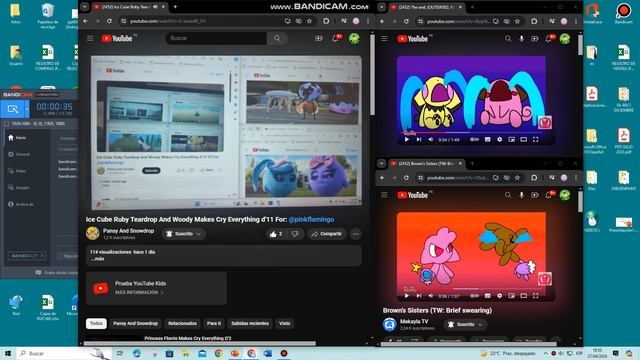Open YouTube guide menu in Brown's Sisters window

(384, 195)
